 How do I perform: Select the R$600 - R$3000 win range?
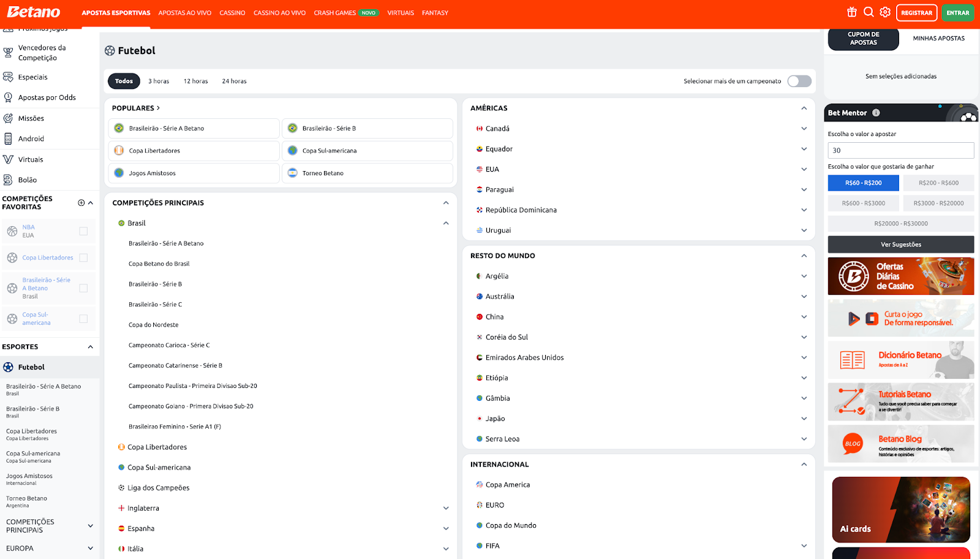[864, 203]
